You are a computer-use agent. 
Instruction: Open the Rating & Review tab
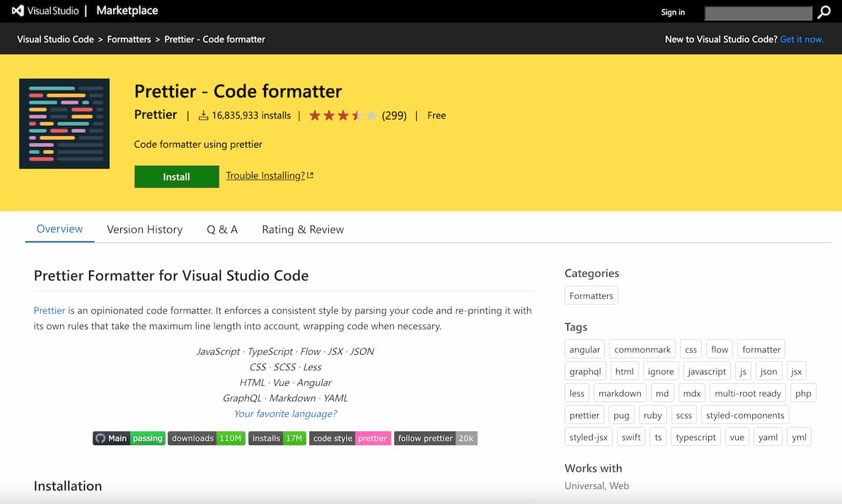303,229
